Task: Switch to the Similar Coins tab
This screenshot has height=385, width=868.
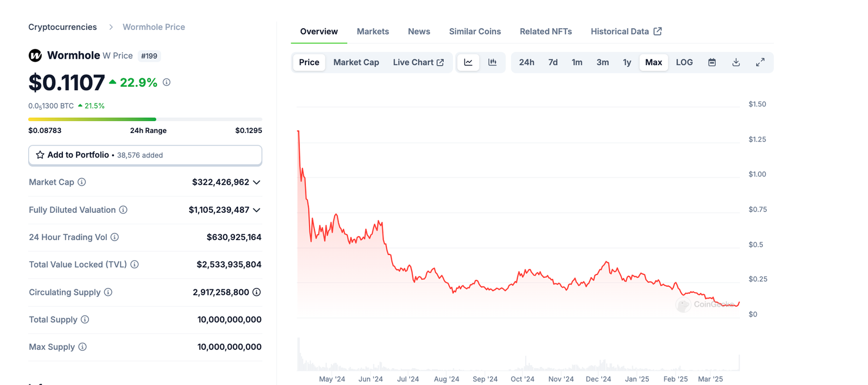Action: click(475, 31)
